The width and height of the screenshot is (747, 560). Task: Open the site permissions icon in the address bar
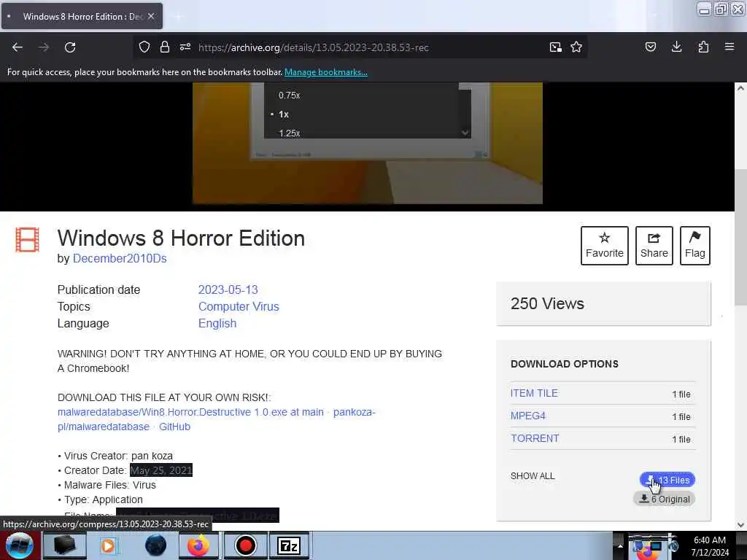pyautogui.click(x=185, y=47)
